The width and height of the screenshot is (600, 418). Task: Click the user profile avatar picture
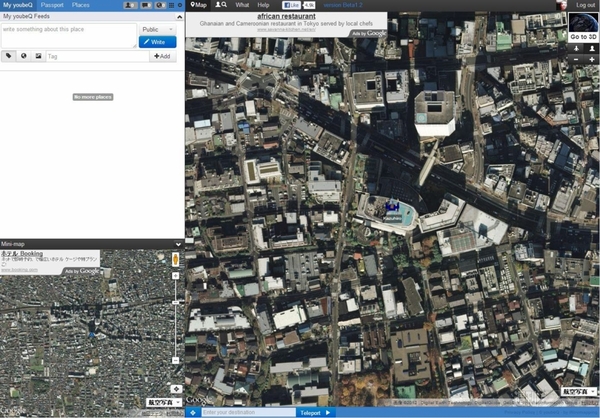click(562, 5)
